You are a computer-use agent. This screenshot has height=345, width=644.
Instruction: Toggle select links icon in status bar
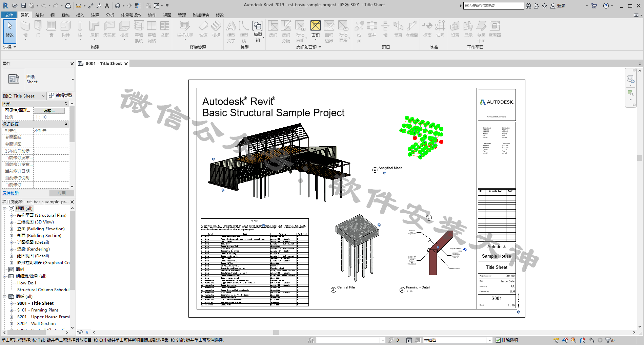[x=557, y=340]
